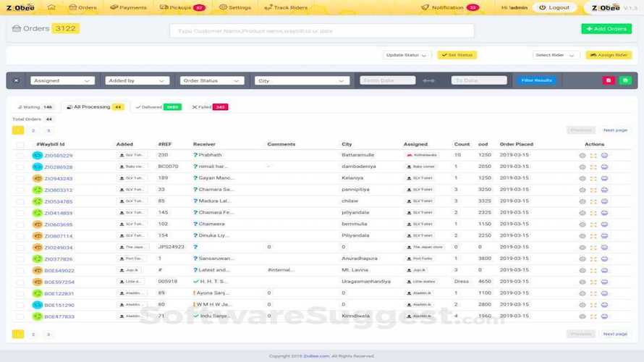
Task: Click status avatar icon of ZI0585229
Action: (38, 156)
